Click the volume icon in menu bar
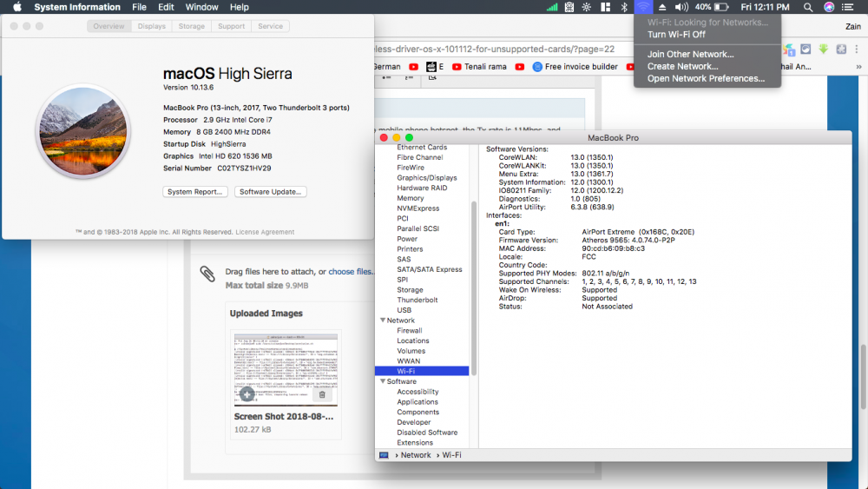This screenshot has height=489, width=868. [681, 7]
